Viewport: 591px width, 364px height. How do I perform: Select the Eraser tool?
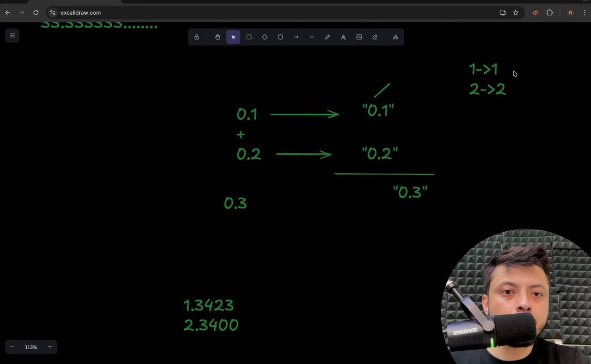click(x=375, y=37)
